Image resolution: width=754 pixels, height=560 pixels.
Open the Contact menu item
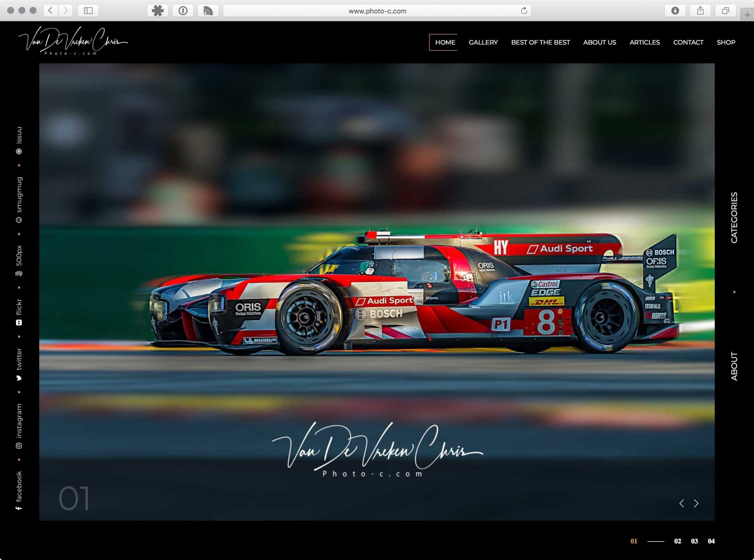point(688,42)
